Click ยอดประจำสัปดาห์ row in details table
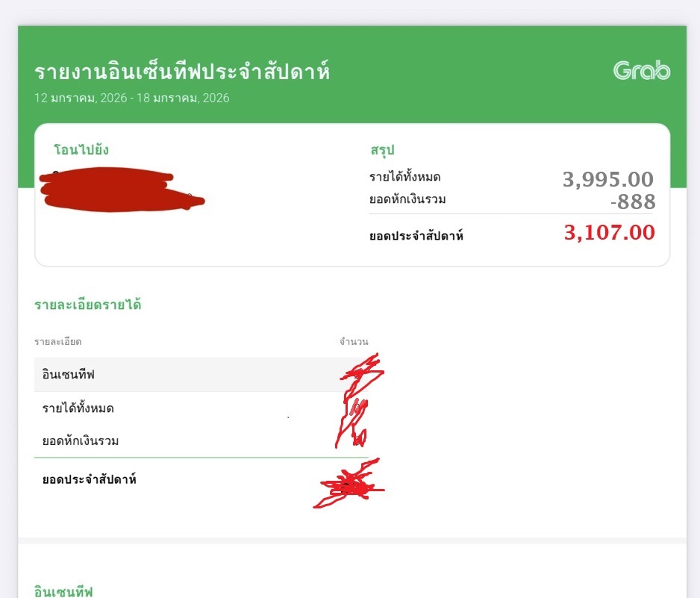The height and width of the screenshot is (598, 700). [89, 479]
